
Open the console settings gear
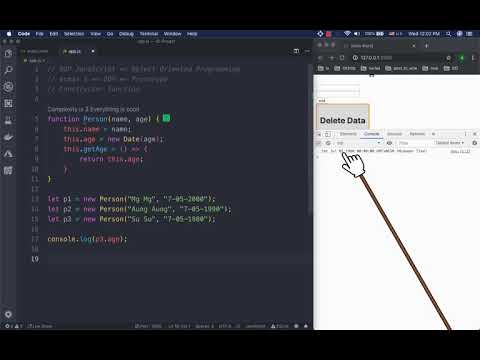pos(475,143)
